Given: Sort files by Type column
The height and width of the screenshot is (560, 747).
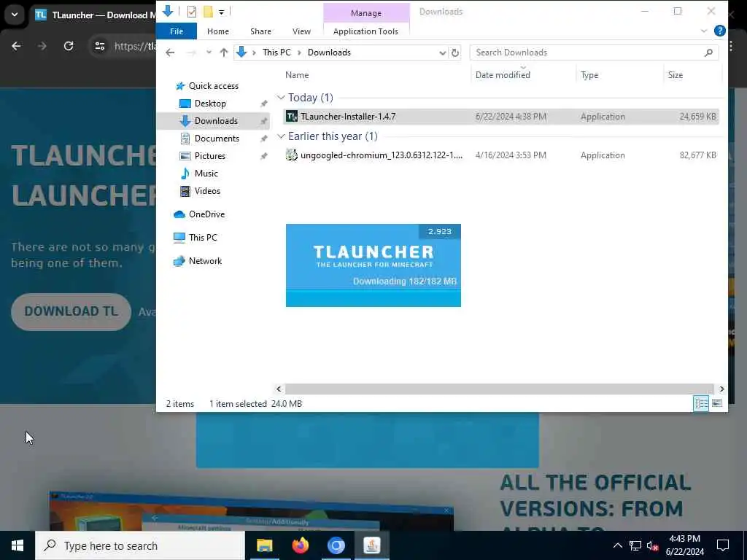Looking at the screenshot, I should click(x=589, y=75).
